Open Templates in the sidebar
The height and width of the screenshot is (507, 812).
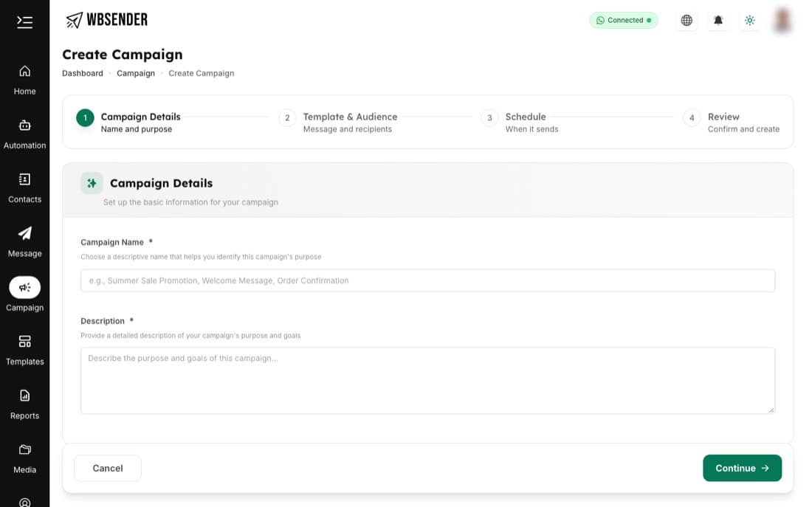[x=24, y=351]
